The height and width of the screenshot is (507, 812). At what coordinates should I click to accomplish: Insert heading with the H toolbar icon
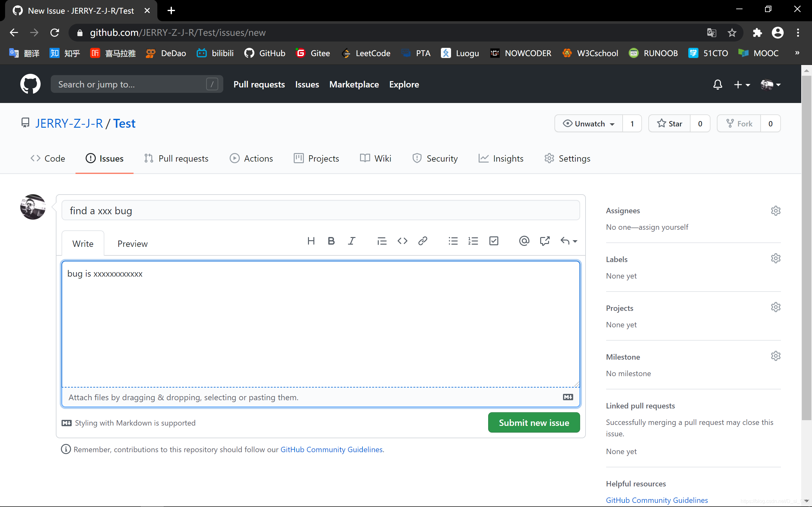coord(311,241)
